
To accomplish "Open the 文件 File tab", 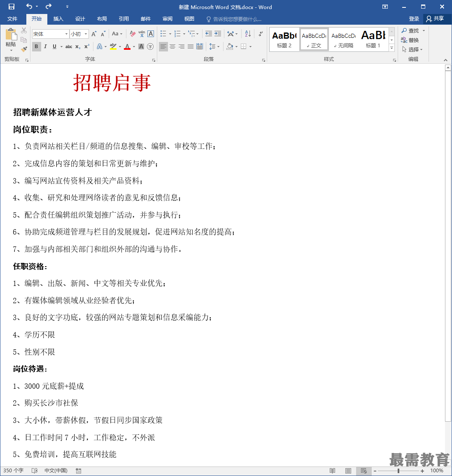I will 12,19.
